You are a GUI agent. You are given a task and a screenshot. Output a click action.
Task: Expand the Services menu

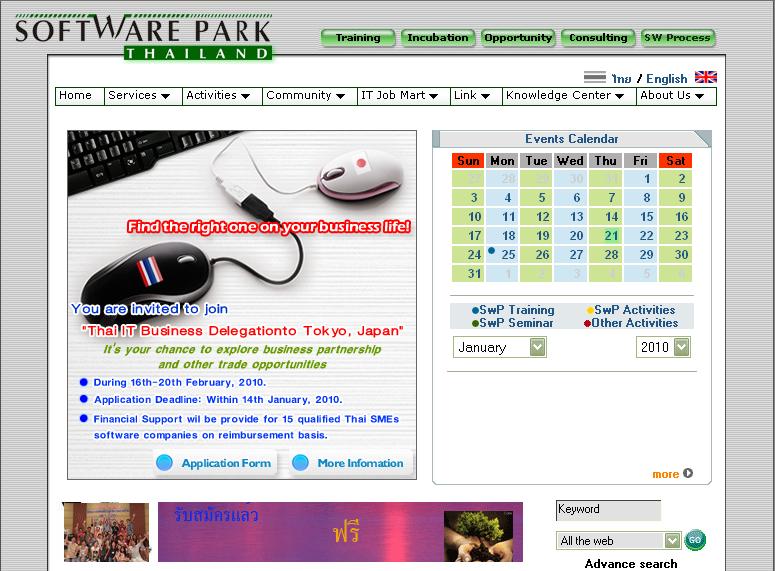click(143, 96)
